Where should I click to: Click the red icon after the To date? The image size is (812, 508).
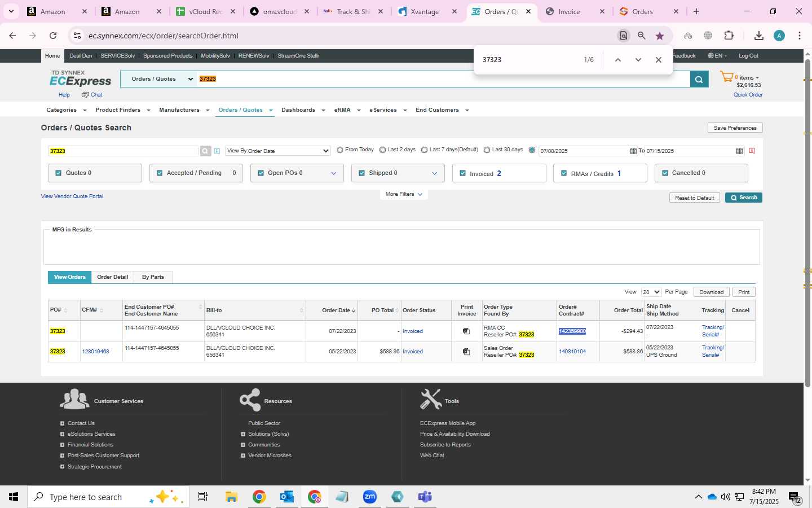pos(752,151)
